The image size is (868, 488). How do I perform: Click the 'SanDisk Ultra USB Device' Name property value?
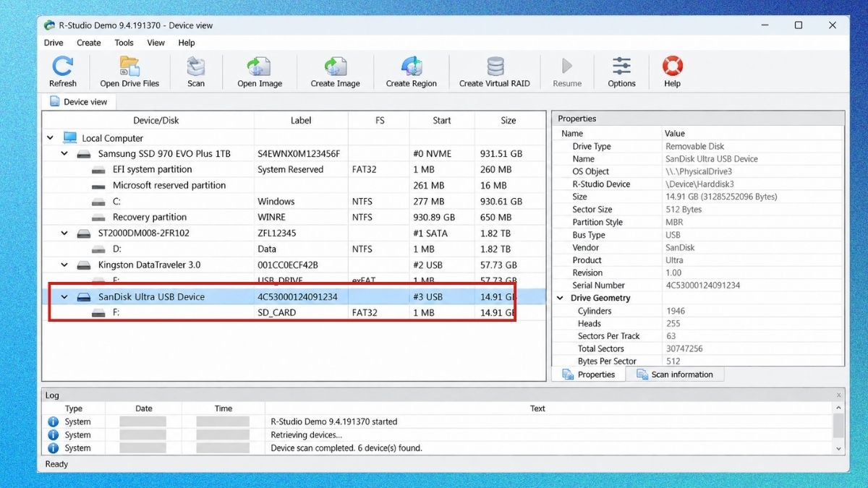[712, 159]
